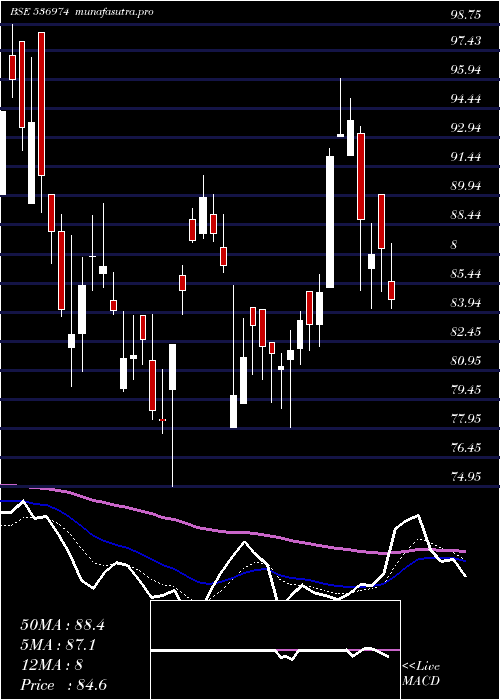
Task: Click the BSE 536974 ticker label
Action: tap(39, 12)
